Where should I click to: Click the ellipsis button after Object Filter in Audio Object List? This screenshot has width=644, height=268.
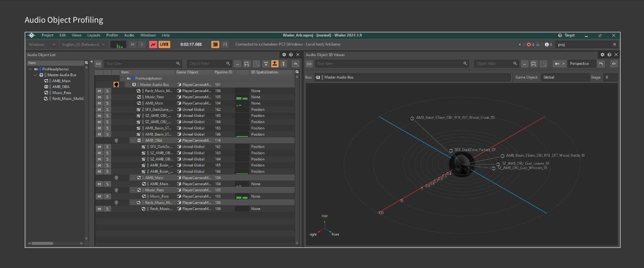[238, 64]
